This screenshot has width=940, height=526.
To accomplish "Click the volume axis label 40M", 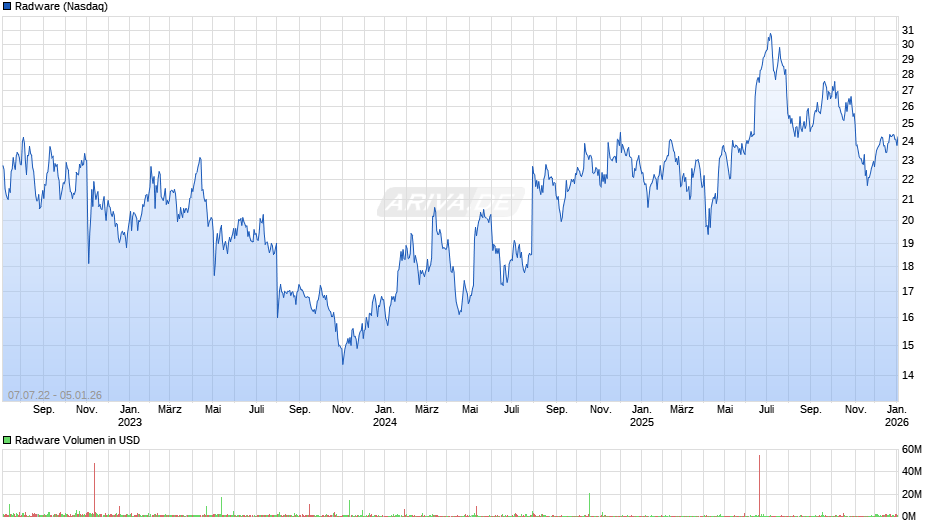I will click(912, 471).
